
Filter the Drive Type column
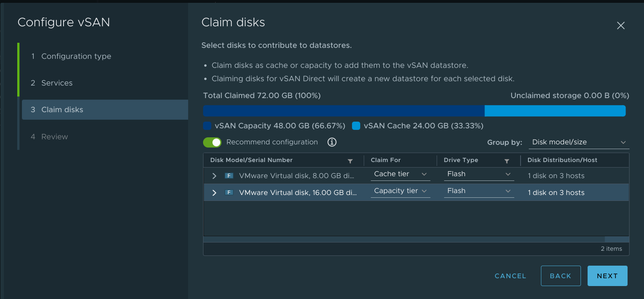(506, 161)
